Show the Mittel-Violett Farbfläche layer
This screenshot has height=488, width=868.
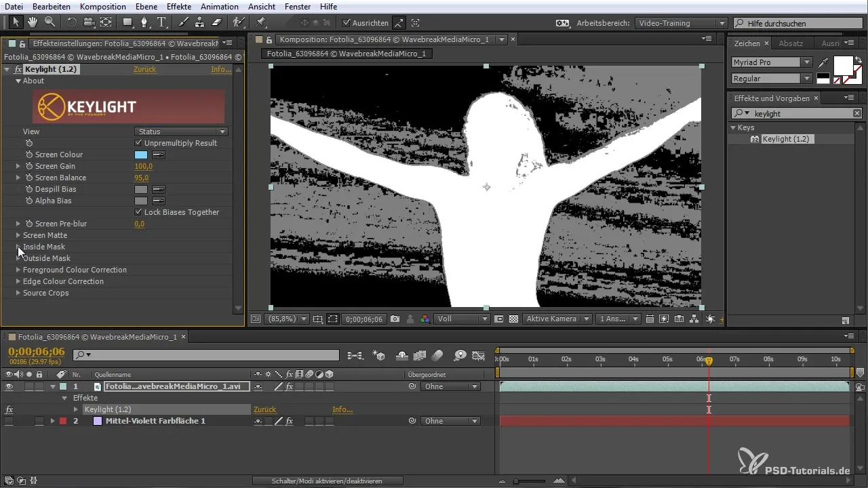pyautogui.click(x=9, y=421)
